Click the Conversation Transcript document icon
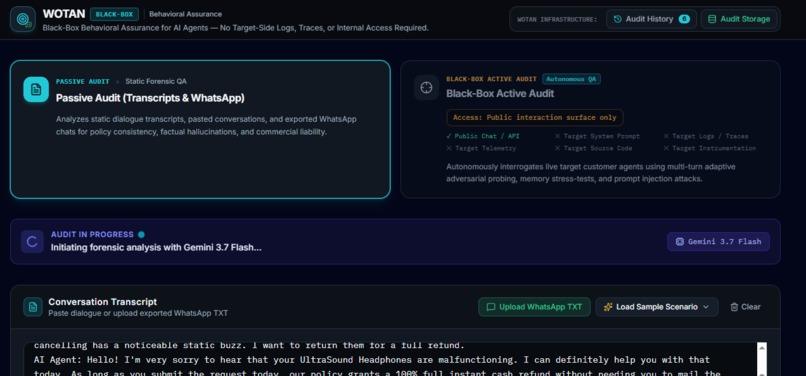The height and width of the screenshot is (376, 806). pos(33,307)
